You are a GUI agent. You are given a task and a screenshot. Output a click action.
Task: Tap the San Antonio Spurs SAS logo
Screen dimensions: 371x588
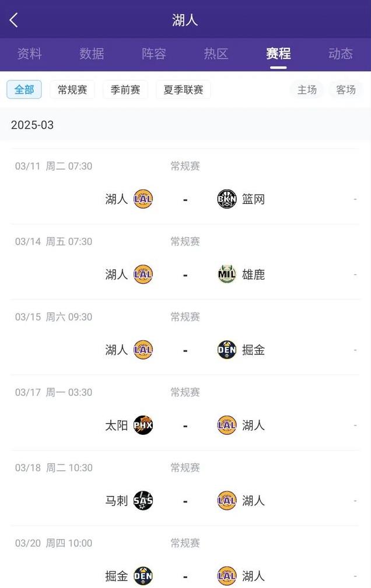point(143,501)
